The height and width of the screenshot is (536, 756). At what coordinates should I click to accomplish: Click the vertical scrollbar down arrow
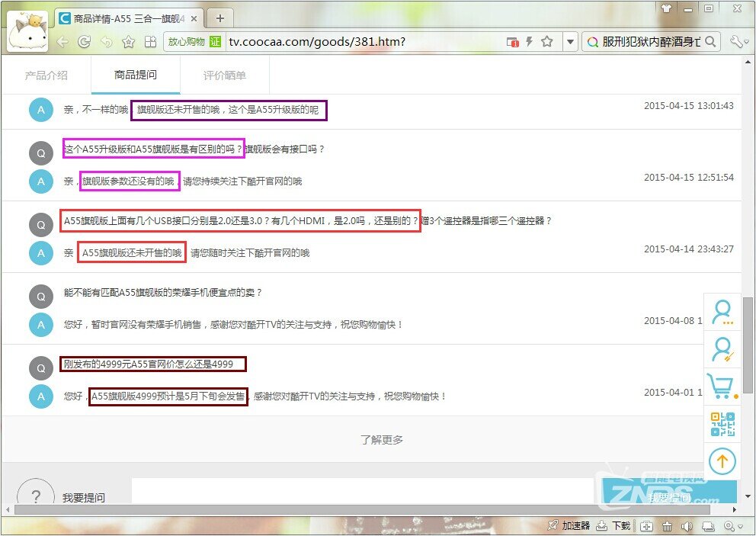[x=748, y=496]
